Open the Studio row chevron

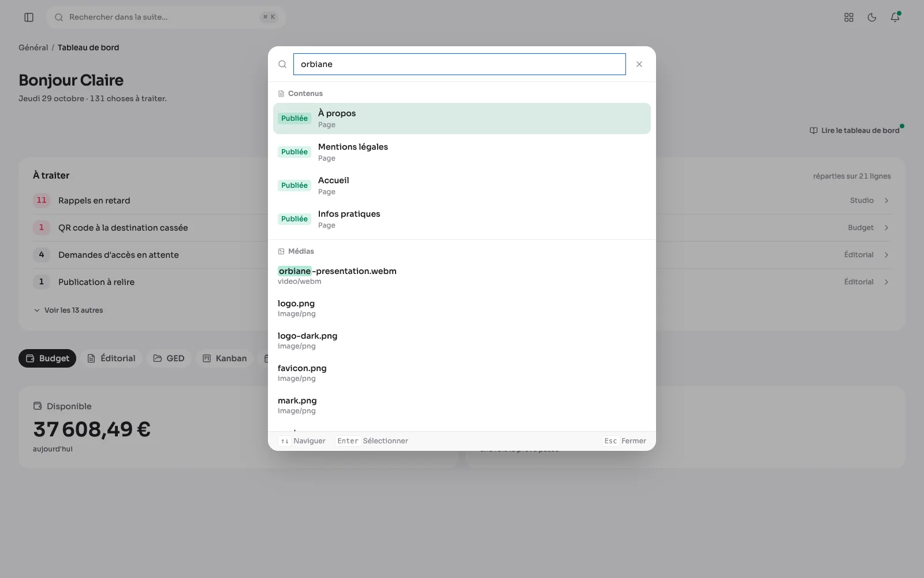coord(886,201)
